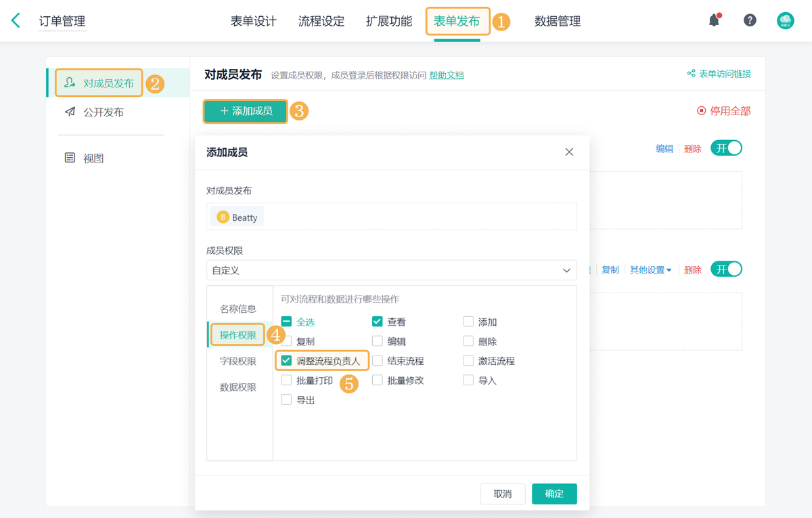Uncheck the 调整流程负责人 checkbox
The image size is (812, 518).
tap(286, 361)
